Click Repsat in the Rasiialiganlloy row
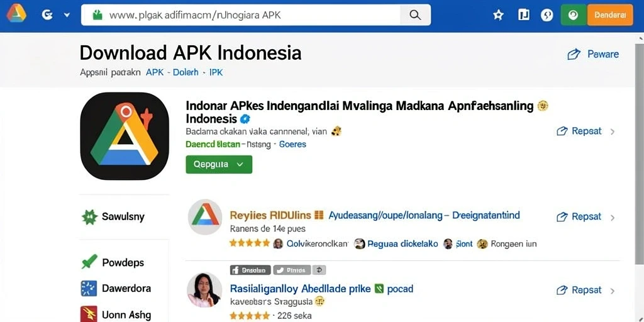 (x=579, y=289)
